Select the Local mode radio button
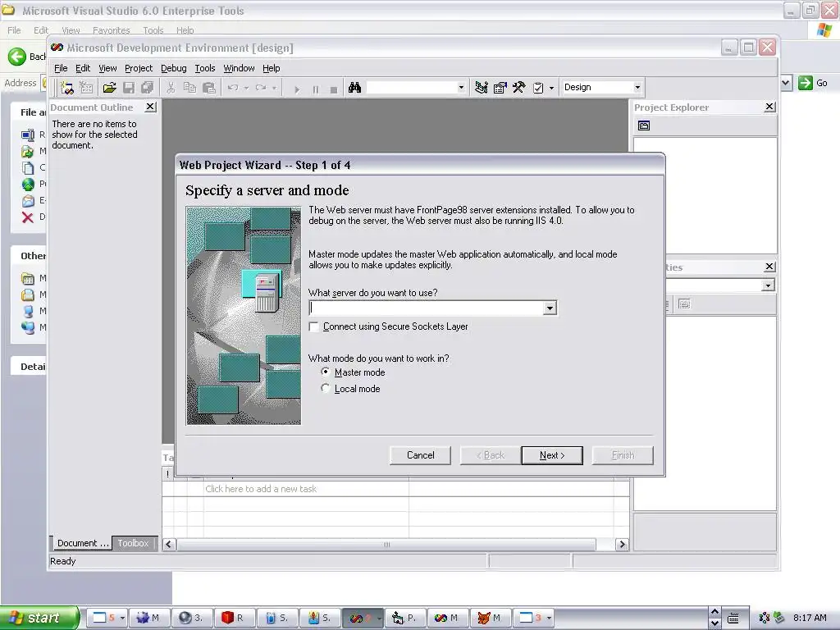 tap(325, 388)
